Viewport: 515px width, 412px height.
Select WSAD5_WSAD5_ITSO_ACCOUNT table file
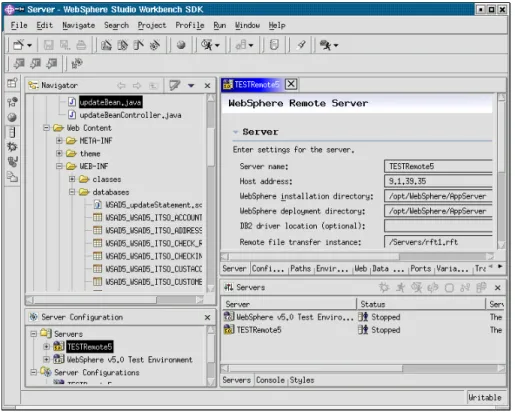[154, 218]
